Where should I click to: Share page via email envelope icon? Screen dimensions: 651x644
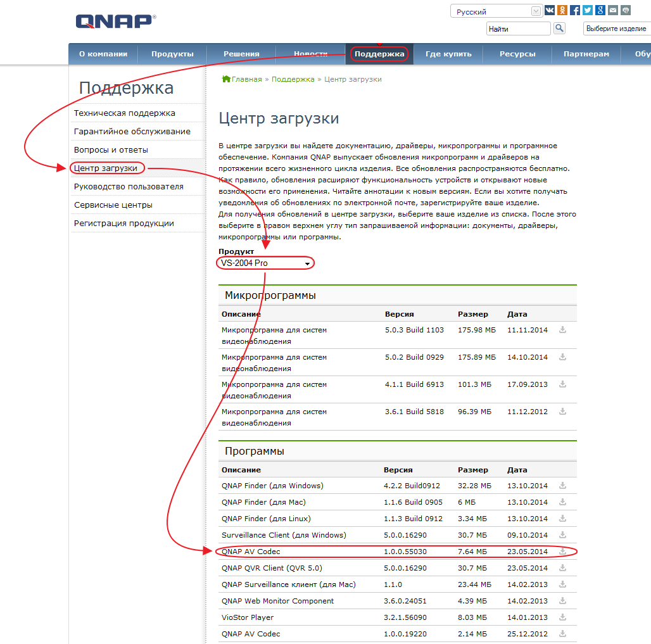coord(613,10)
